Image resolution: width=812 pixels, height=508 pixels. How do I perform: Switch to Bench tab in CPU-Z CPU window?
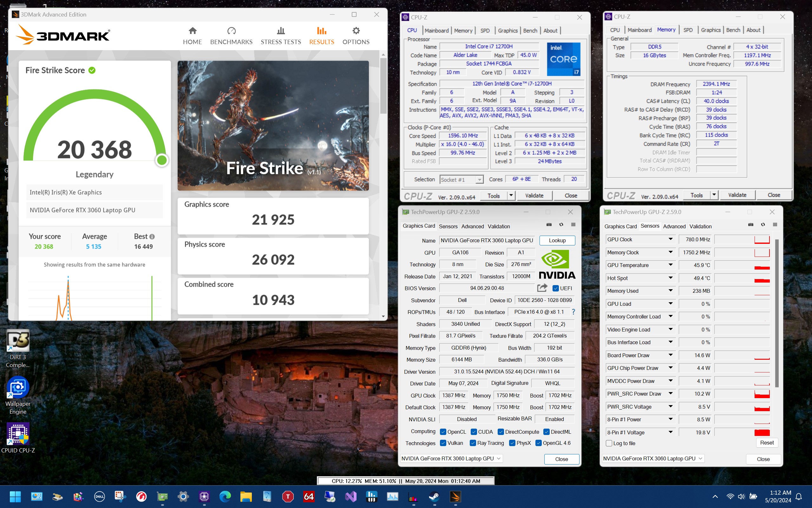530,30
